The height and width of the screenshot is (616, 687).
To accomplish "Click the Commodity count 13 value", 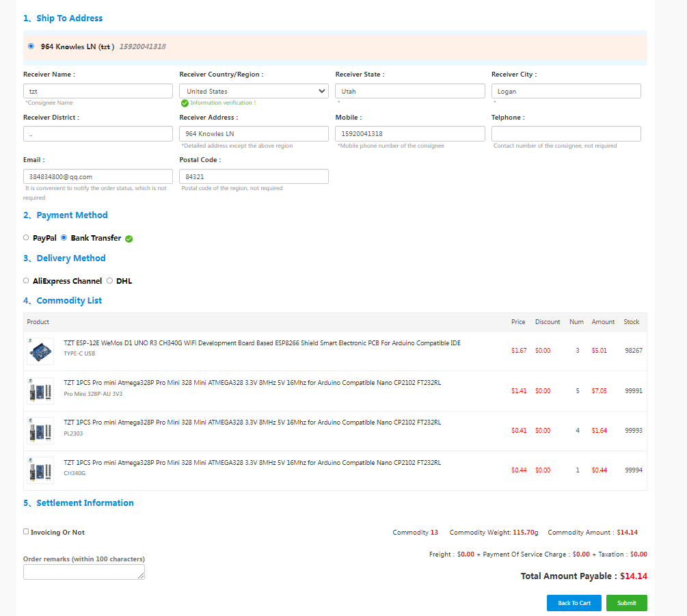I will tap(434, 533).
